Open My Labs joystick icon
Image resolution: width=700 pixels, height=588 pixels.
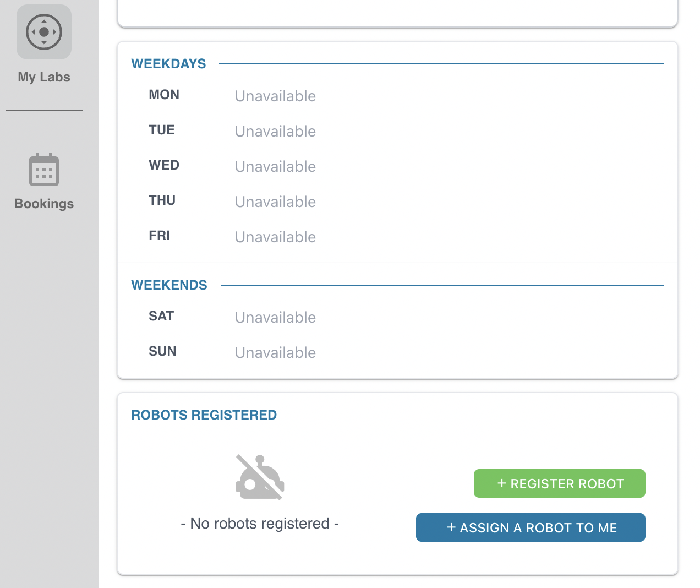tap(44, 32)
